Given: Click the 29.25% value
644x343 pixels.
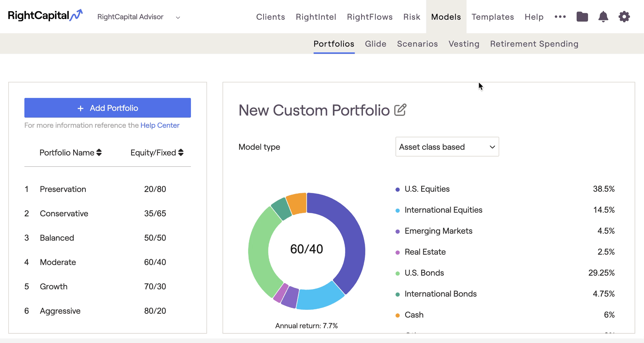Looking at the screenshot, I should pos(601,273).
